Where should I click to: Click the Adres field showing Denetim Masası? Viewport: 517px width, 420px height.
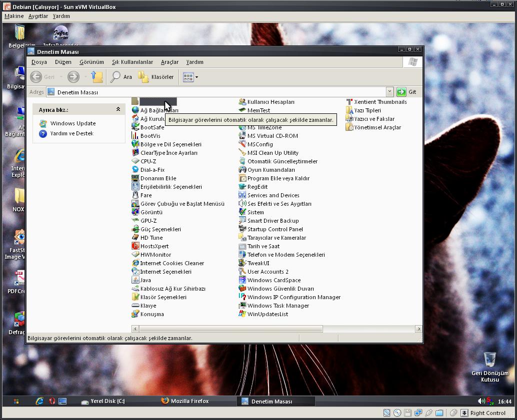[216, 92]
